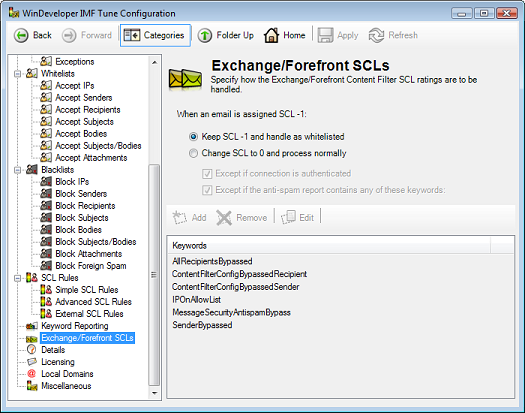525x413 pixels.
Task: Open Accept Attachments in the tree
Action: pos(91,158)
